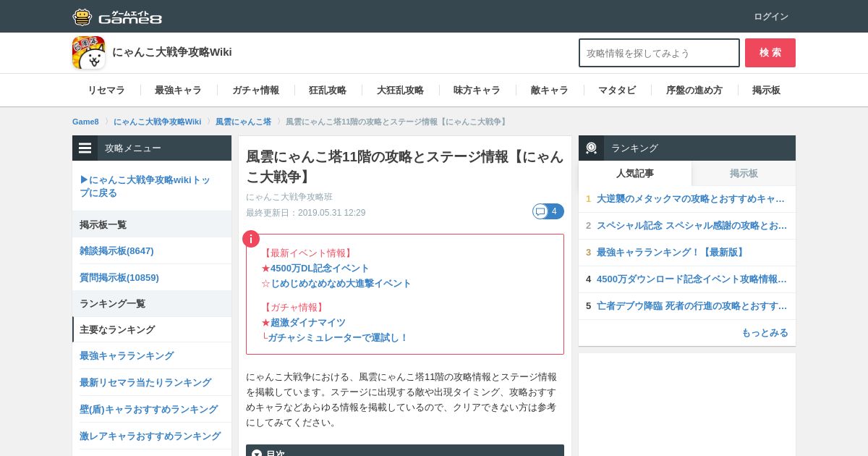Open 雑談掲示板(8647) in sidebar
Screen dimensions: 868x456
point(116,250)
